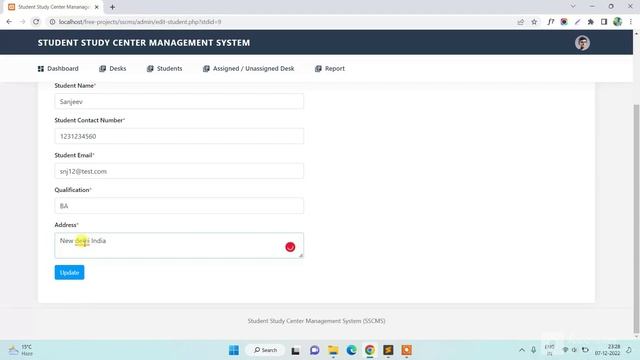Open the Chat app on taskbar
Viewport: 640px width, 360px height.
click(x=314, y=350)
